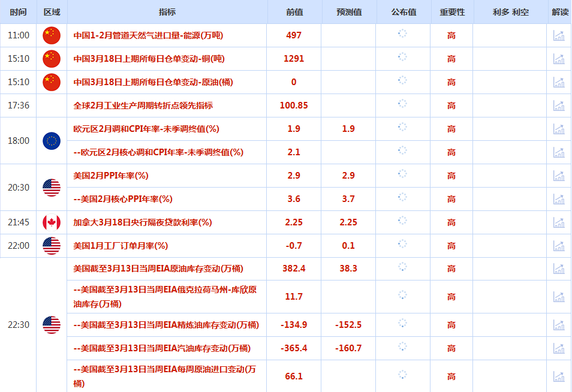Image resolution: width=572 pixels, height=392 pixels.
Task: Click loading spinner for 美国2月PPI年率 published value
Action: (x=402, y=174)
